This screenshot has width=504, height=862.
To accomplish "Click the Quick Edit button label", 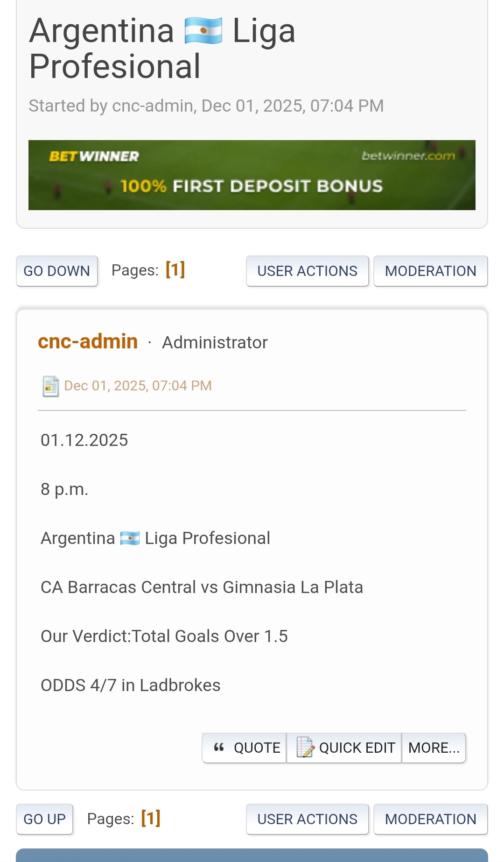I will coord(357,748).
